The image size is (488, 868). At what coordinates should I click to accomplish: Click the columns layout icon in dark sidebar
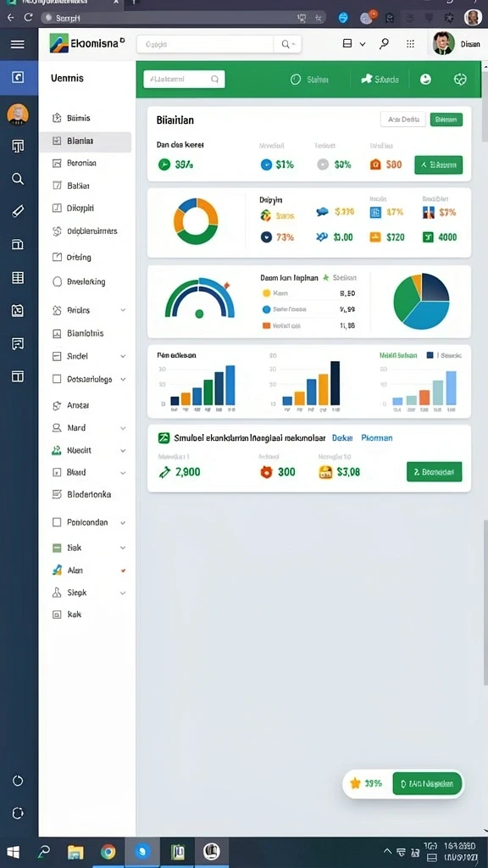pos(18,377)
